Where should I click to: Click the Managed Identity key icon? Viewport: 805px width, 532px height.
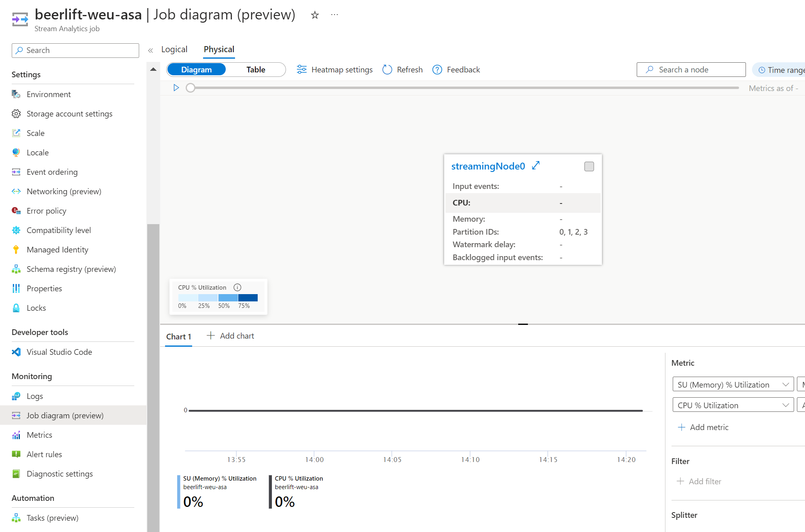tap(16, 250)
